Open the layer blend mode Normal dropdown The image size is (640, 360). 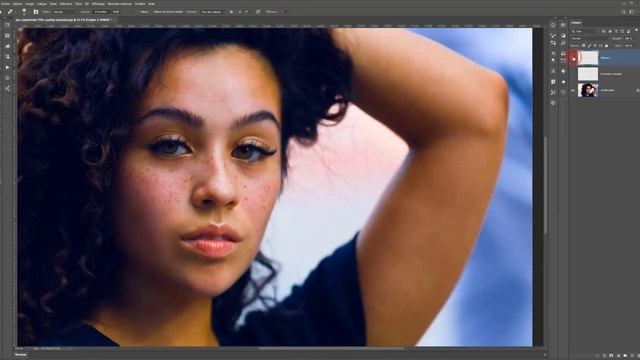click(590, 38)
